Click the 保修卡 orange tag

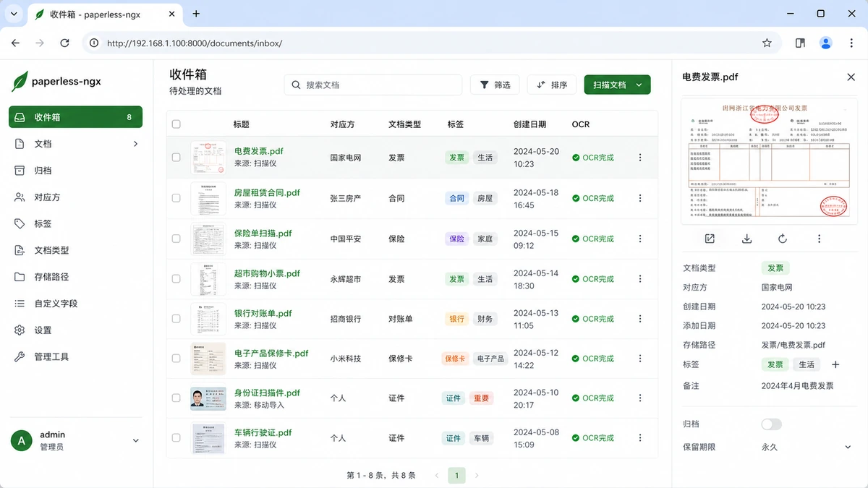455,359
